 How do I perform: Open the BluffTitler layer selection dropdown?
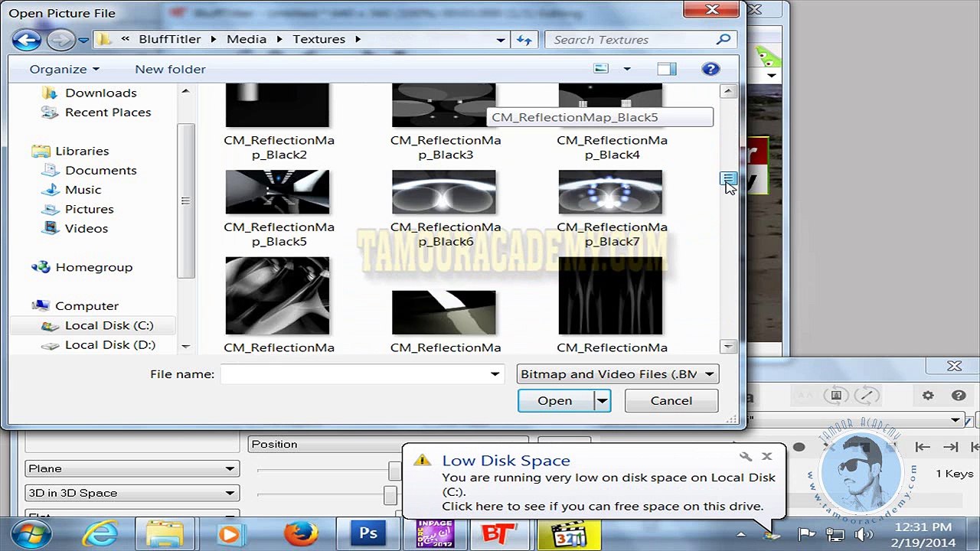point(956,419)
